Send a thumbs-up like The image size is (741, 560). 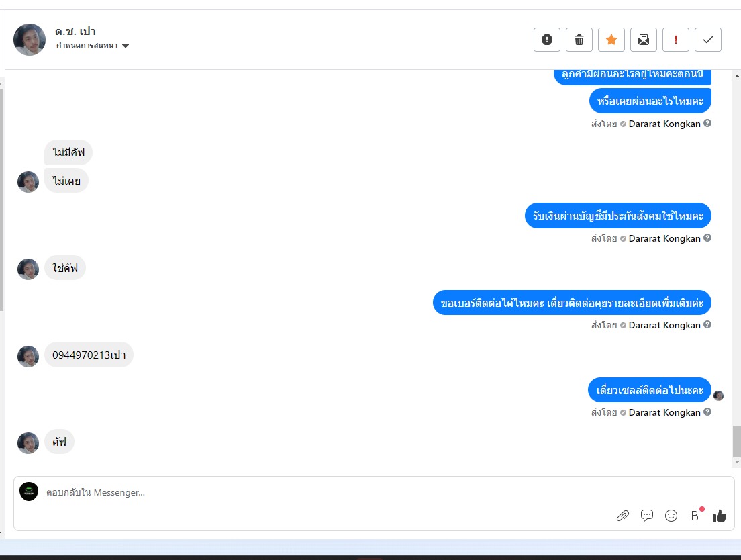pyautogui.click(x=719, y=516)
